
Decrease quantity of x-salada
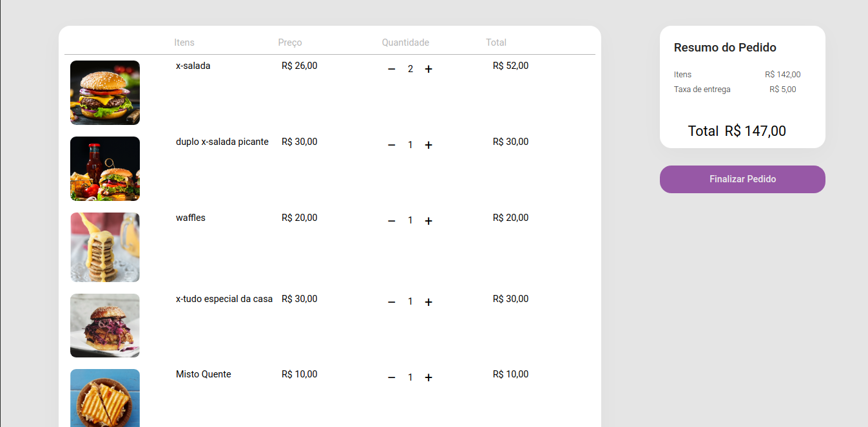pyautogui.click(x=391, y=69)
